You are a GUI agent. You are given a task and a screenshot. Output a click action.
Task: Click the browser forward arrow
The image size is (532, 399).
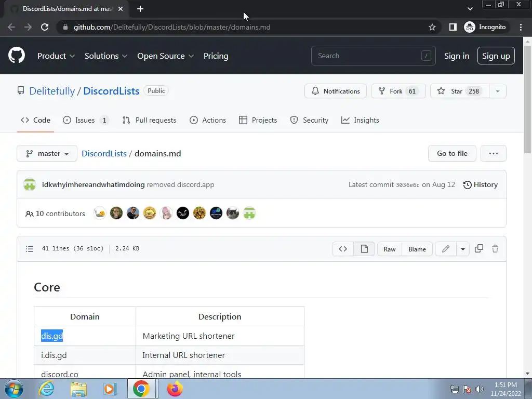click(28, 27)
